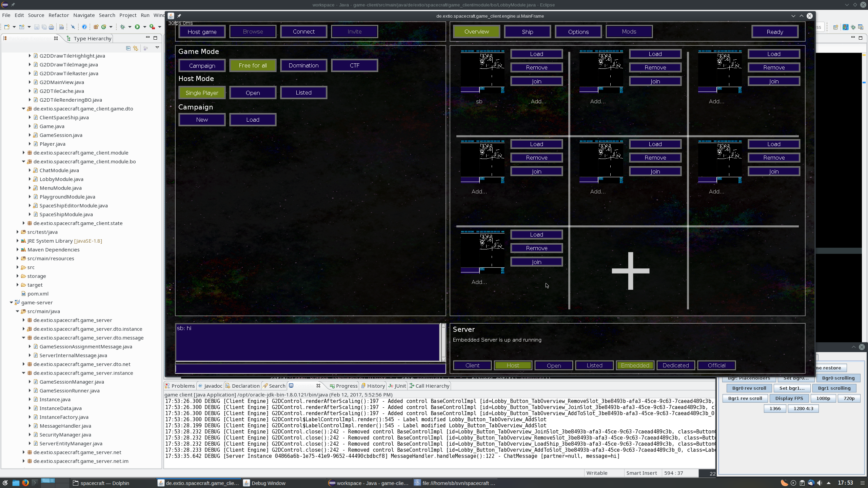Select the Campaign game mode
868x488 pixels.
click(x=202, y=65)
